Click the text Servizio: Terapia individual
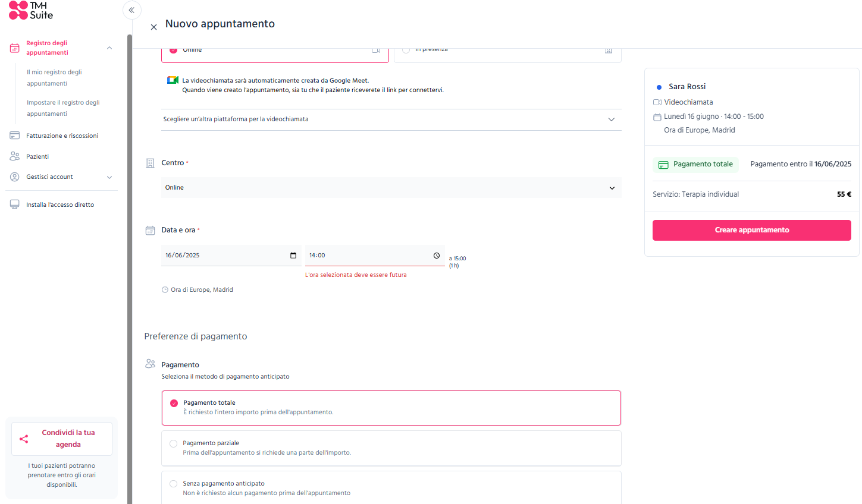Image resolution: width=862 pixels, height=504 pixels. point(695,194)
